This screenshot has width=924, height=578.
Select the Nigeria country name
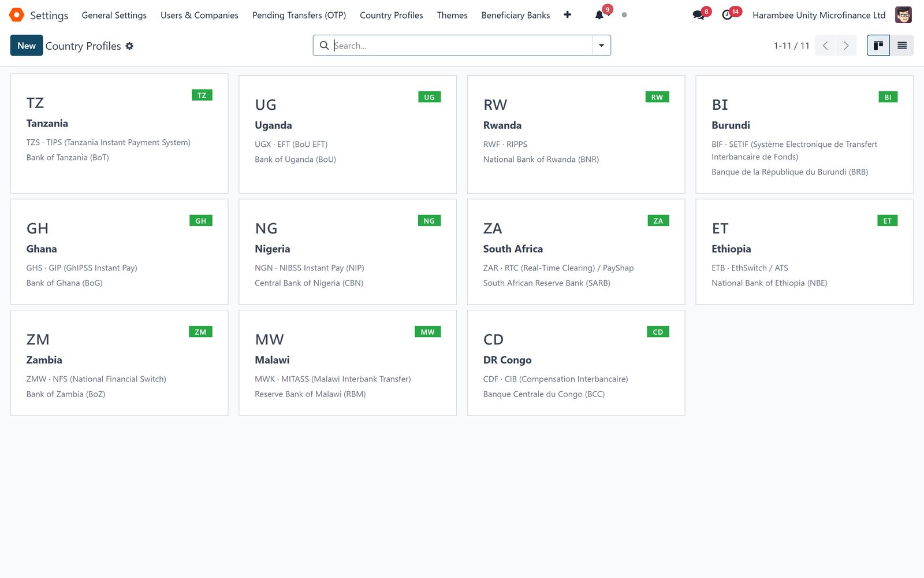click(x=273, y=249)
